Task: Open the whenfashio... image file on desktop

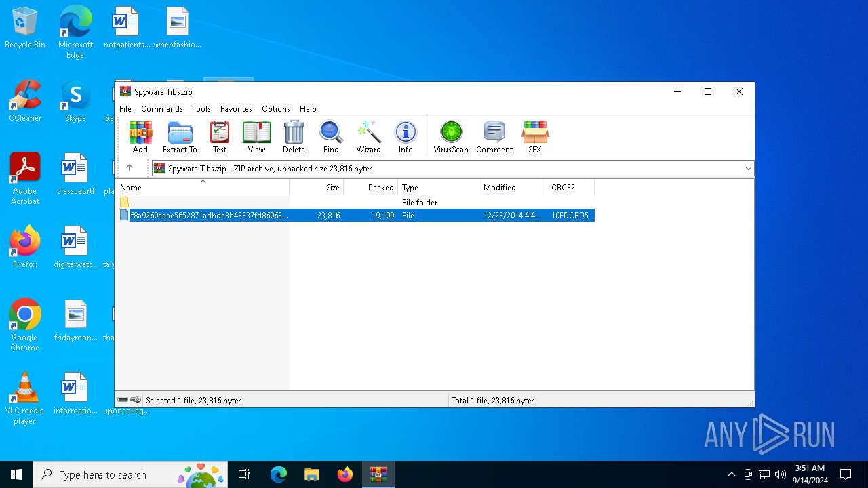Action: pyautogui.click(x=178, y=28)
